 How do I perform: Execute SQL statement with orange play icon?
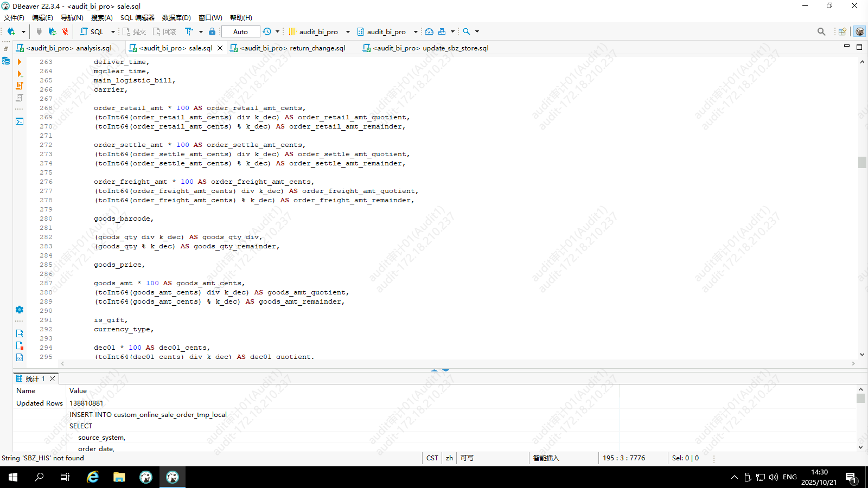tap(20, 62)
